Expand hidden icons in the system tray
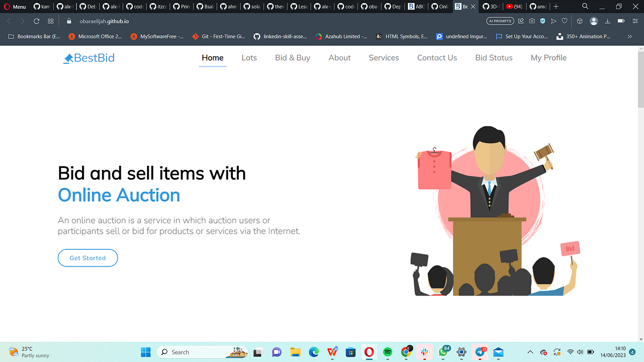The image size is (644, 362). [530, 352]
